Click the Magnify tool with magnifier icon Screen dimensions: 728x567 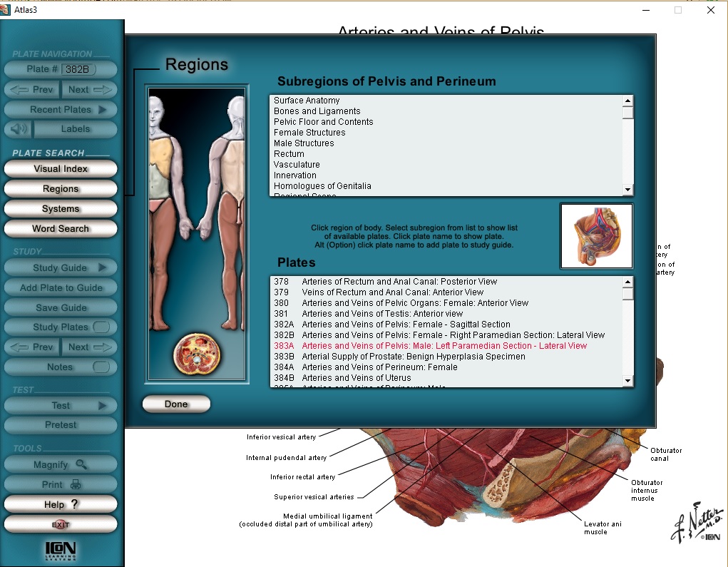(x=61, y=464)
